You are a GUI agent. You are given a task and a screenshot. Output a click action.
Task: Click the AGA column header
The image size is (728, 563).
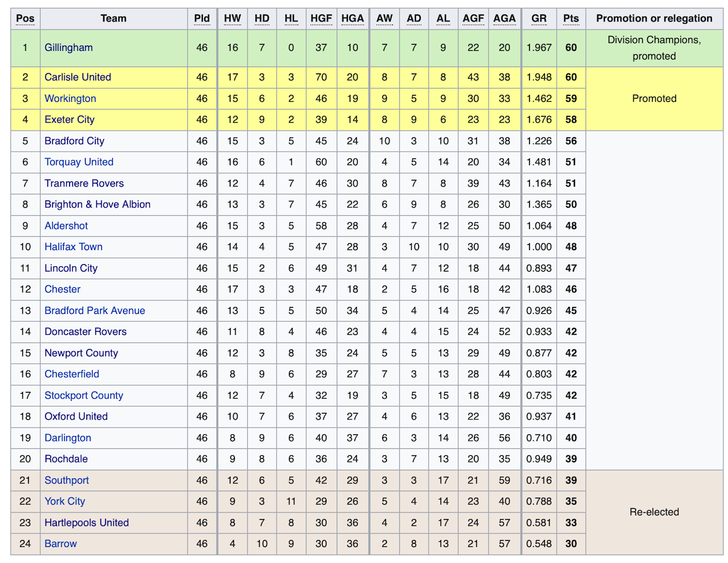[x=504, y=19]
